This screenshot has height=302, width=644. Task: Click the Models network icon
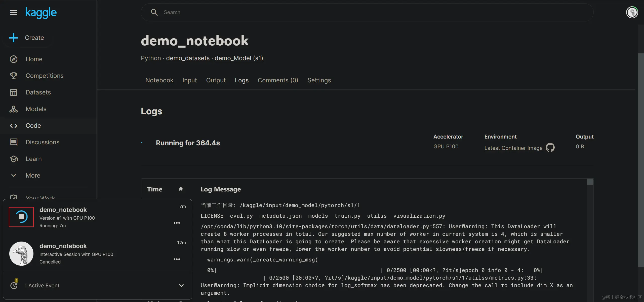pyautogui.click(x=14, y=109)
